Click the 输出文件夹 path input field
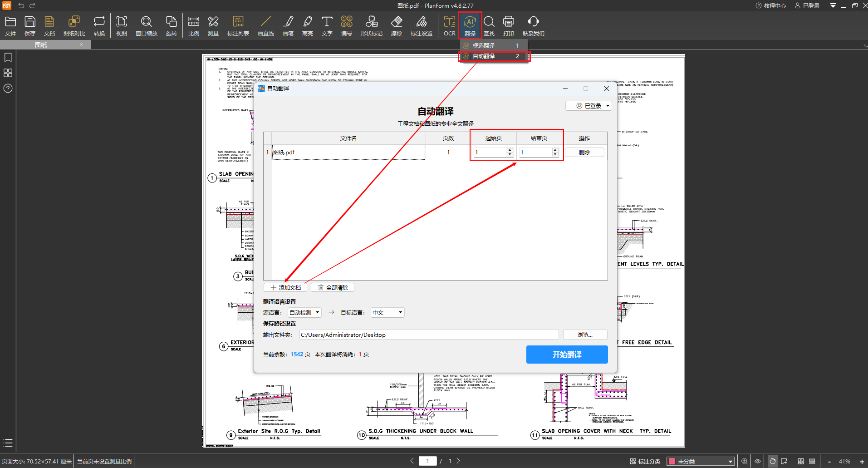Viewport: 868px width, 468px height. click(429, 335)
